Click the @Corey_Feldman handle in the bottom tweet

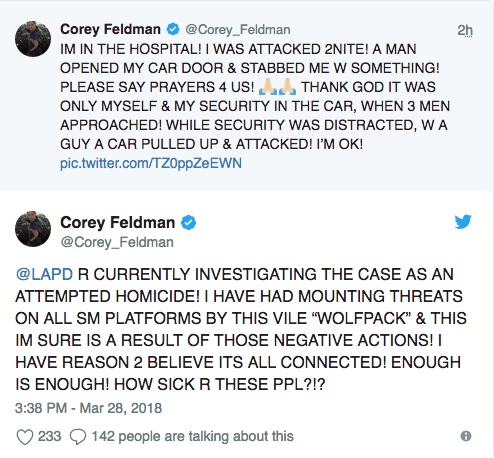coord(117,242)
